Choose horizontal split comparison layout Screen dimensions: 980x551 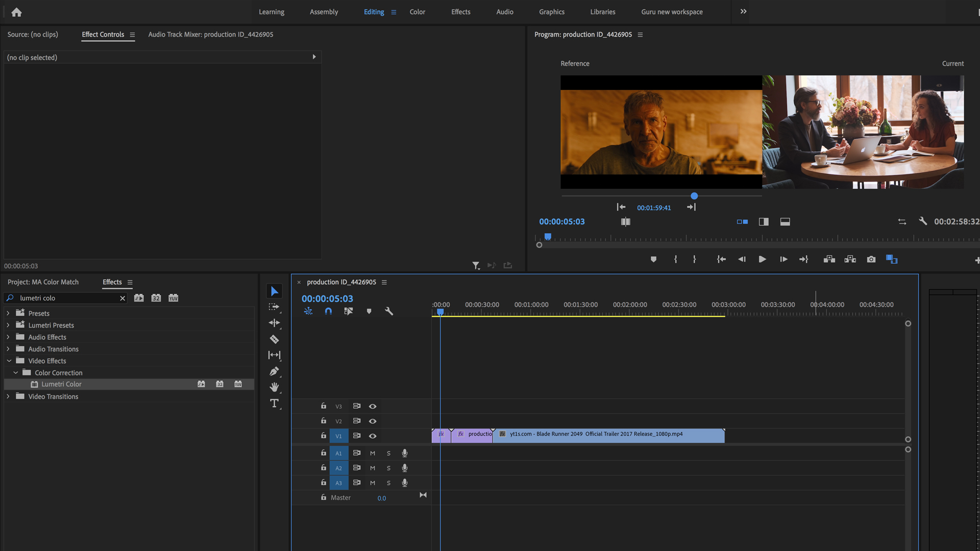pos(785,221)
